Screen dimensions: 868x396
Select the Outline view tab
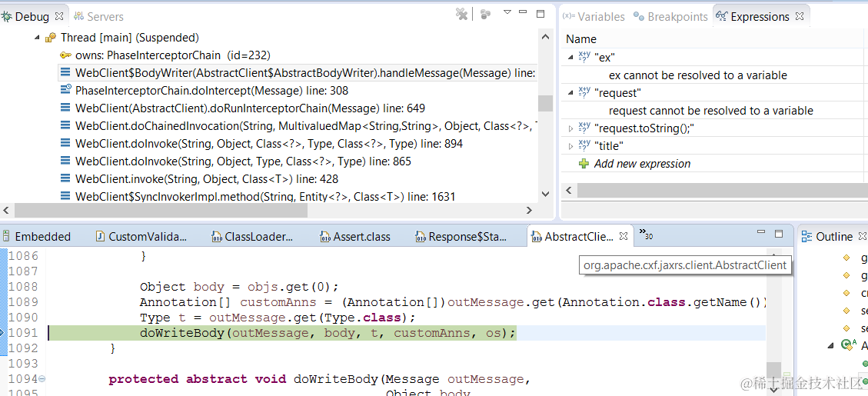click(x=827, y=237)
